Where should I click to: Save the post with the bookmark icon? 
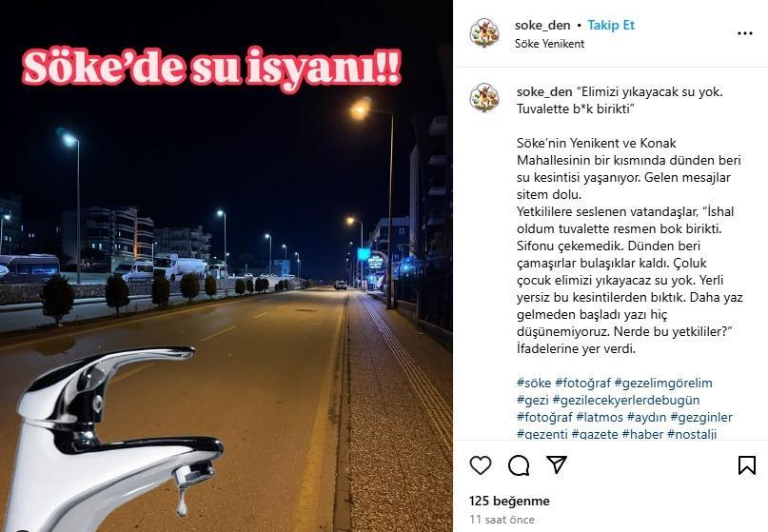coord(747,465)
